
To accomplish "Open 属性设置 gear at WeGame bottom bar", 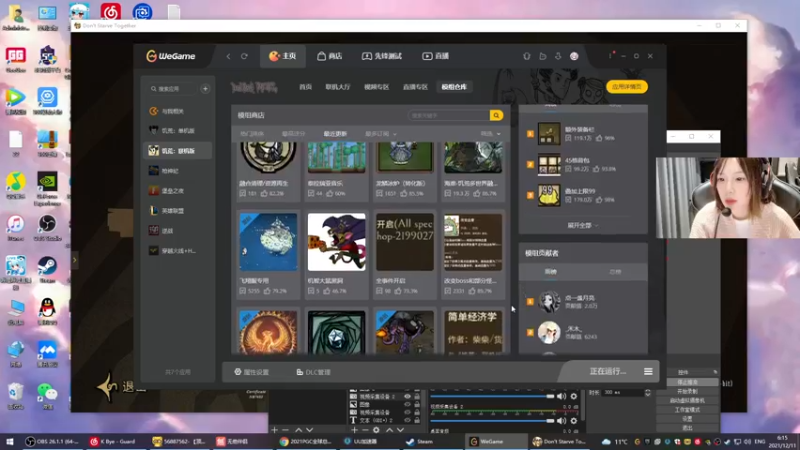I will [252, 372].
